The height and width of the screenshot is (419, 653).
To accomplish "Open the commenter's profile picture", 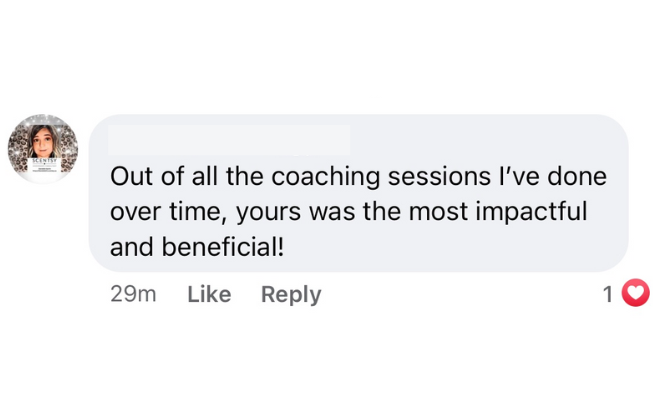I will coord(43,149).
